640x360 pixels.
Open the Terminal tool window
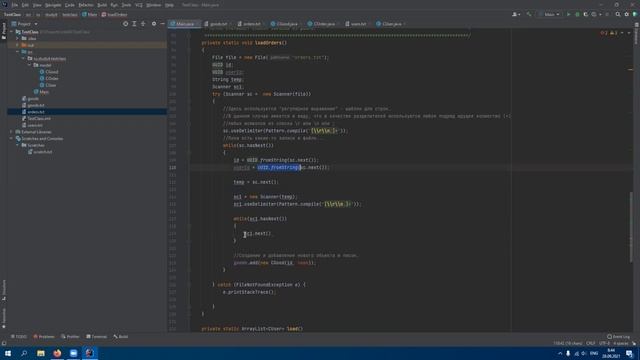coord(96,337)
